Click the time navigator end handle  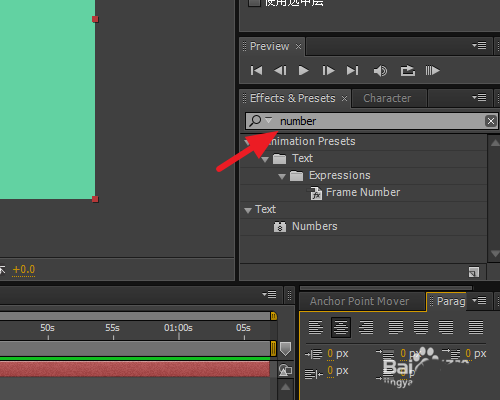274,316
